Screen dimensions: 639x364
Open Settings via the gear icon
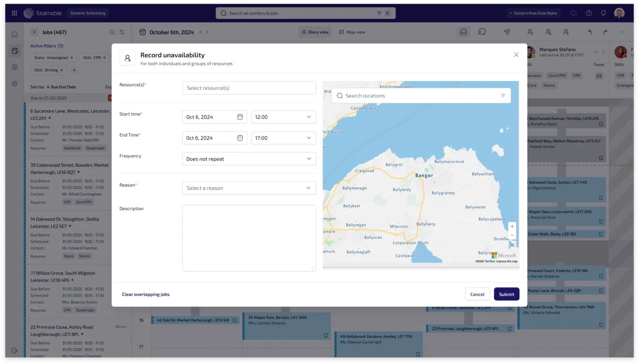[14, 83]
